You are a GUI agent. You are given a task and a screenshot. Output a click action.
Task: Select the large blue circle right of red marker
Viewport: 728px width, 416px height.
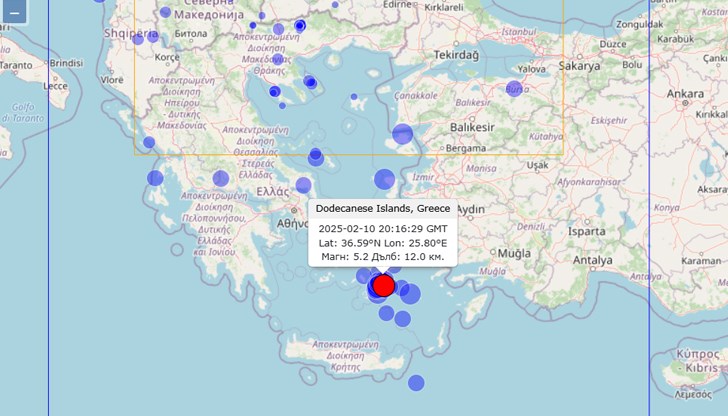pos(409,293)
